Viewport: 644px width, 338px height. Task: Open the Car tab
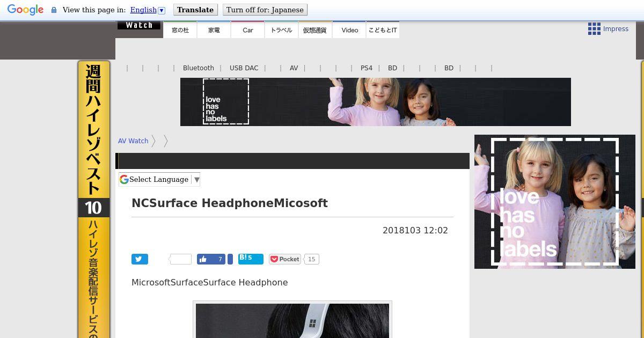[x=247, y=30]
